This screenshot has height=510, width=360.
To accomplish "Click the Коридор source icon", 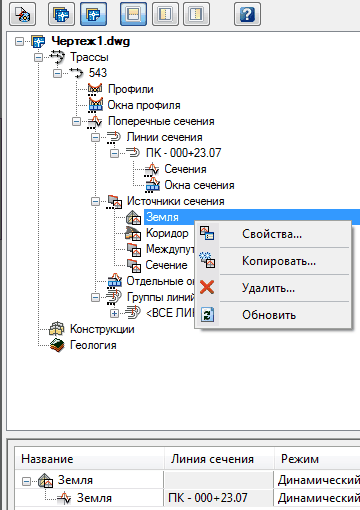I will [x=133, y=233].
